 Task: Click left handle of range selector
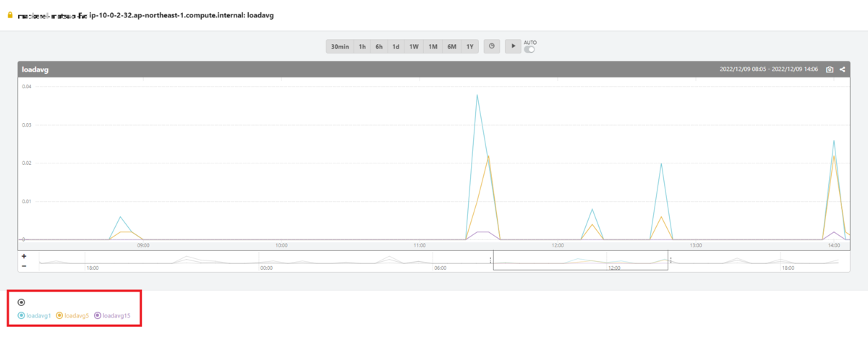tap(492, 260)
